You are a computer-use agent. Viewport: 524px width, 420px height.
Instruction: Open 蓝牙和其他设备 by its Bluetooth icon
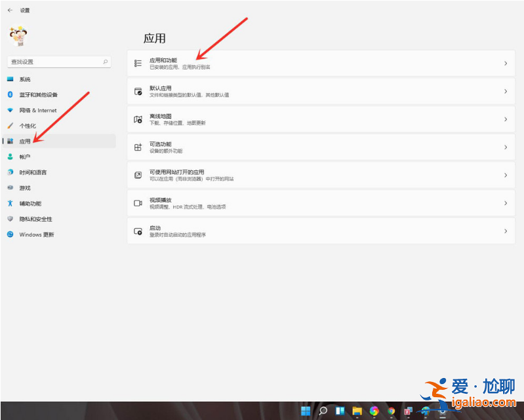(10, 94)
